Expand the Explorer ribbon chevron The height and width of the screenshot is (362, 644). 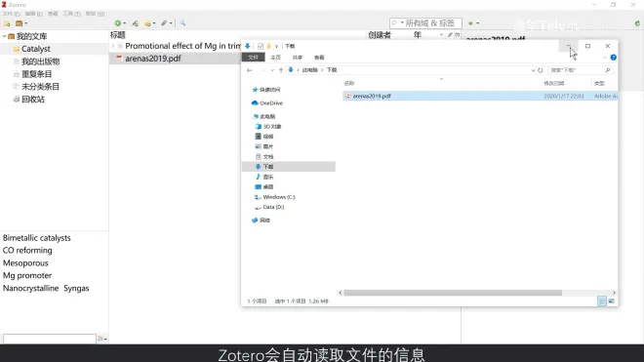click(605, 58)
